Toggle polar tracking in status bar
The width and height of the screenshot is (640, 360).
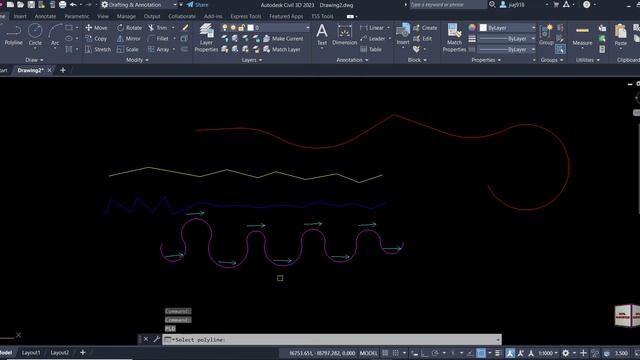[435, 353]
